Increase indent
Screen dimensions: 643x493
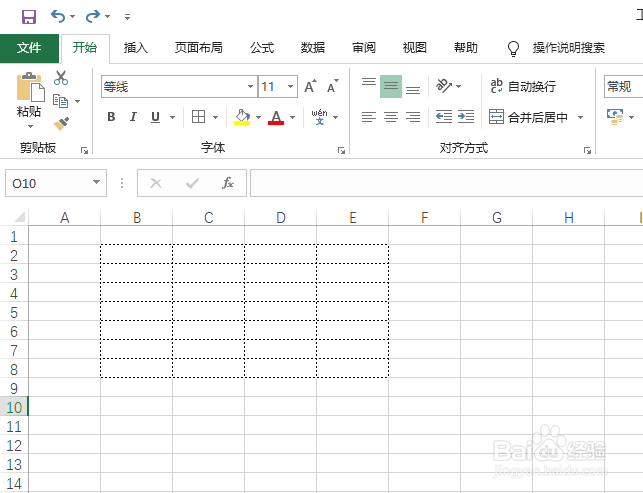466,117
